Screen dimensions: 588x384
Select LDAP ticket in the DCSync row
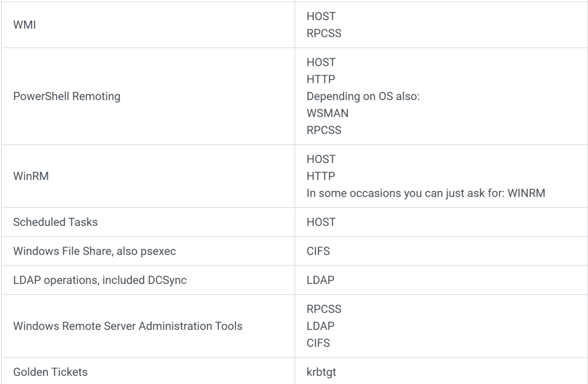[x=321, y=280]
